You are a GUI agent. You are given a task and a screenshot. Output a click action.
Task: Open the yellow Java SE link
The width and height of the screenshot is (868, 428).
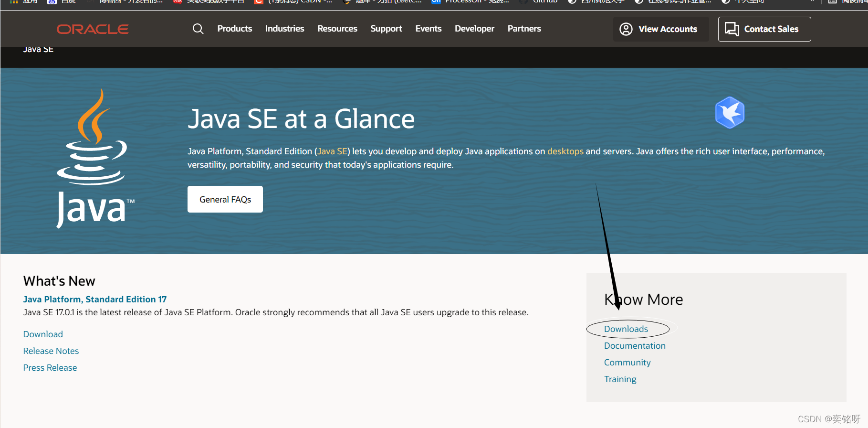point(332,151)
